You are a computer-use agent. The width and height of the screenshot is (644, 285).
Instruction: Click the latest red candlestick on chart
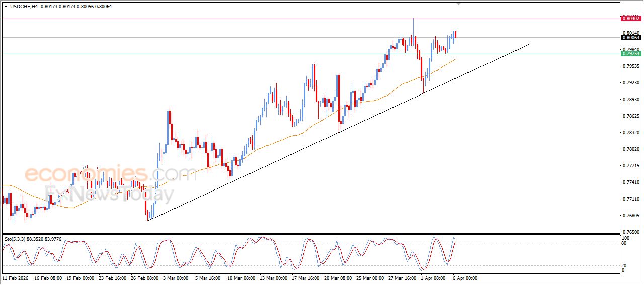455,34
